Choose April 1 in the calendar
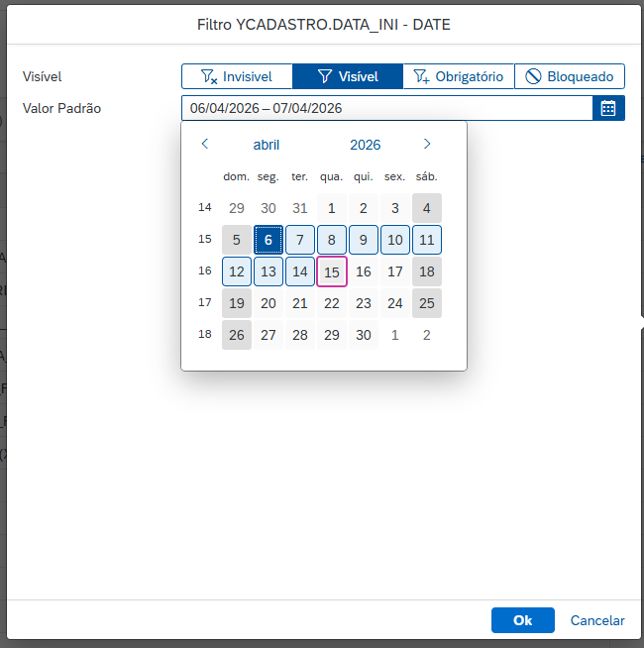The height and width of the screenshot is (648, 644). [x=332, y=208]
